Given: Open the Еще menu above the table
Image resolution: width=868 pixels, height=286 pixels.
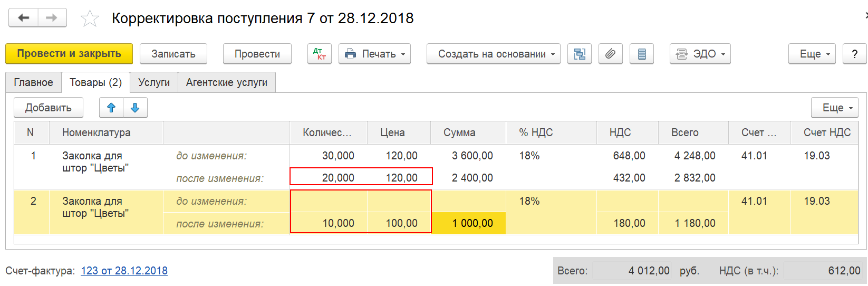Looking at the screenshot, I should tap(835, 108).
